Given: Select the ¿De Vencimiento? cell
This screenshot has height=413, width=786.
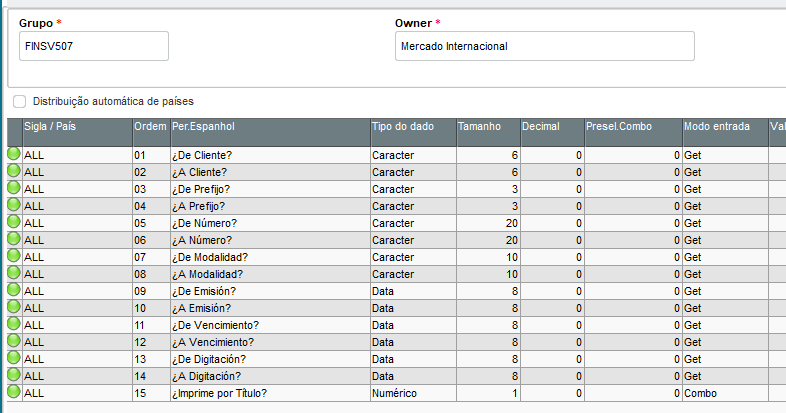Looking at the screenshot, I should [x=268, y=325].
